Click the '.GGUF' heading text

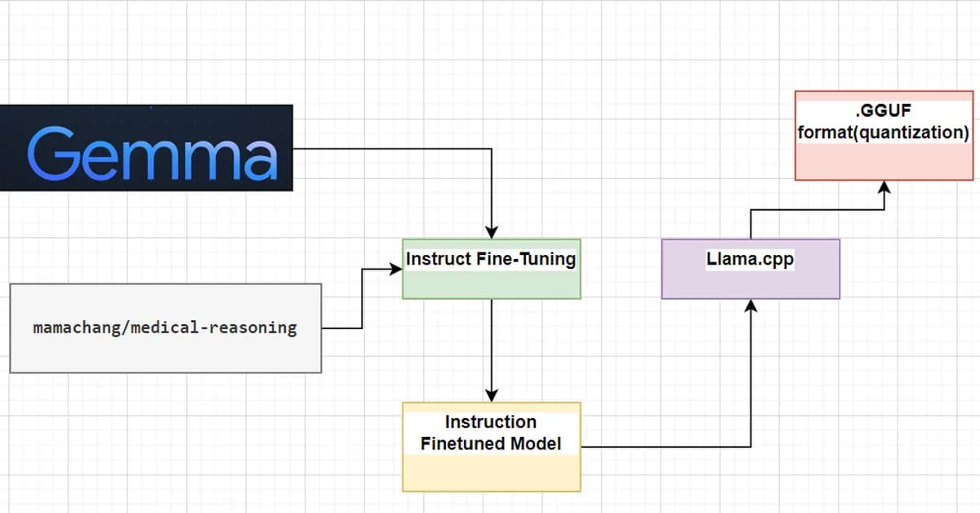pos(884,112)
